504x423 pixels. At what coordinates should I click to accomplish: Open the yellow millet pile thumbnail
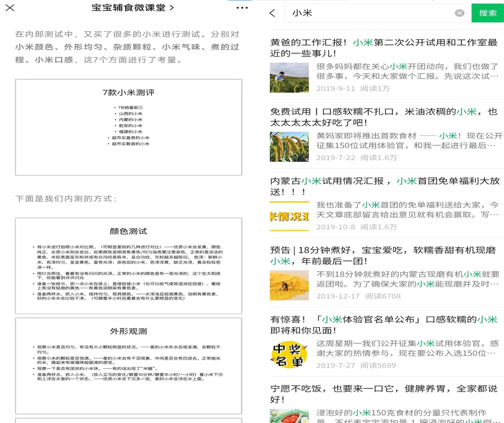click(x=289, y=286)
